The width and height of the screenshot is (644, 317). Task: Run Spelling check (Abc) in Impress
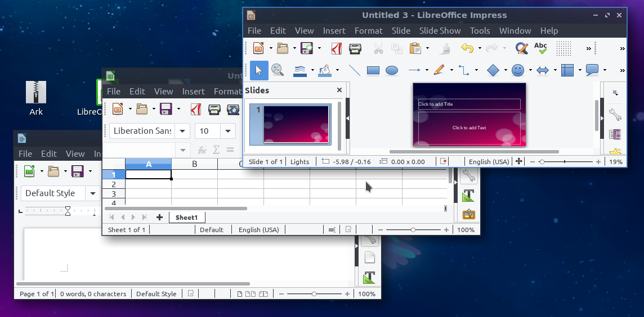pos(541,48)
